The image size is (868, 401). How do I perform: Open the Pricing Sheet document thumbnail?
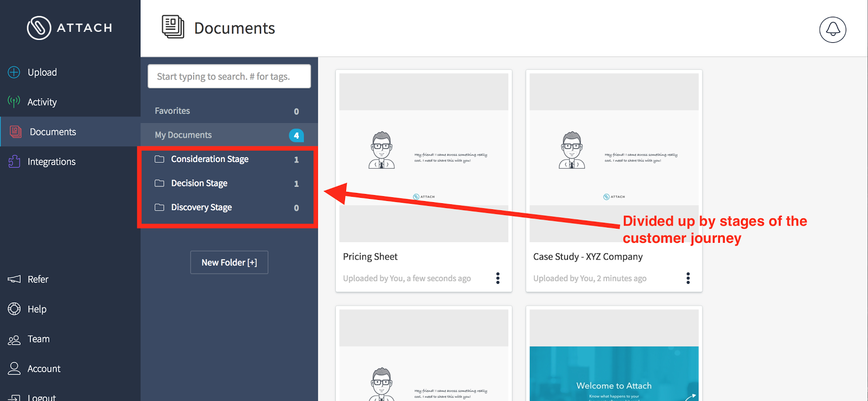(x=424, y=158)
